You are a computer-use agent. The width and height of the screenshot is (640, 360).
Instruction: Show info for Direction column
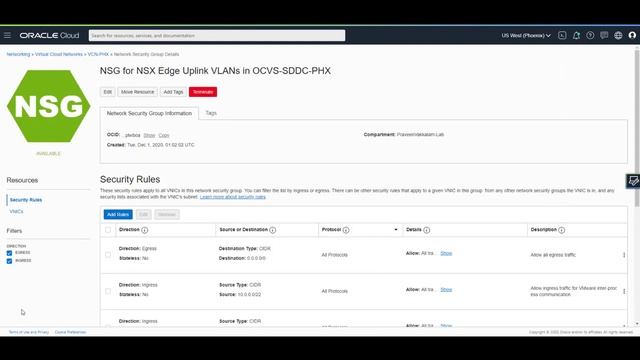pos(144,230)
